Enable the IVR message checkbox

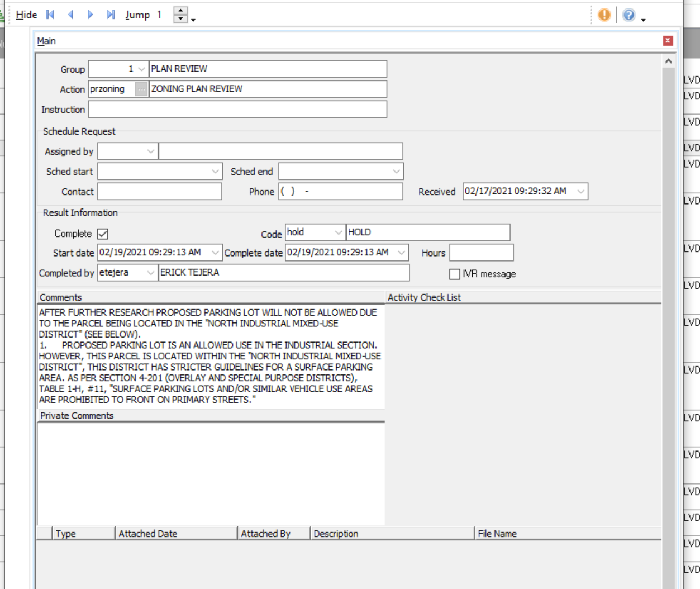pos(455,274)
